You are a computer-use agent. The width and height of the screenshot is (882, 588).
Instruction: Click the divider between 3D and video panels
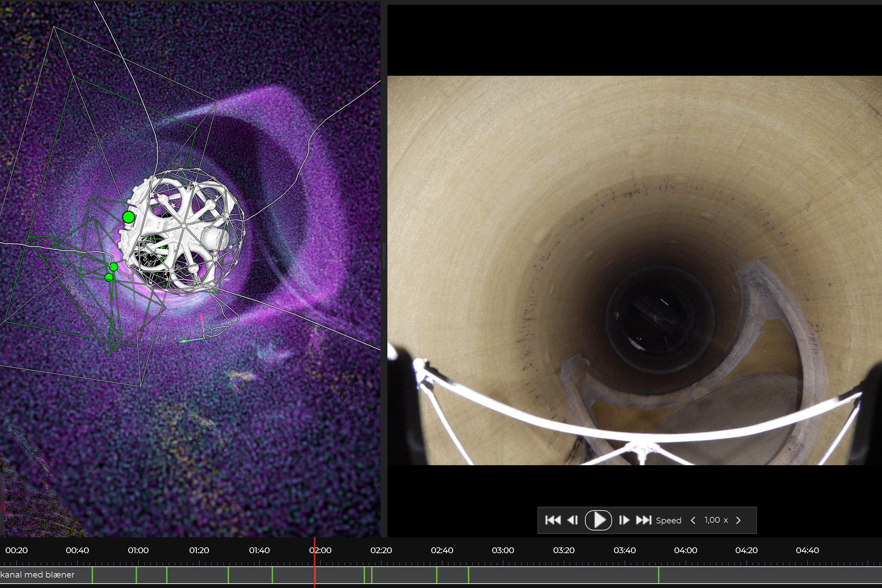384,256
